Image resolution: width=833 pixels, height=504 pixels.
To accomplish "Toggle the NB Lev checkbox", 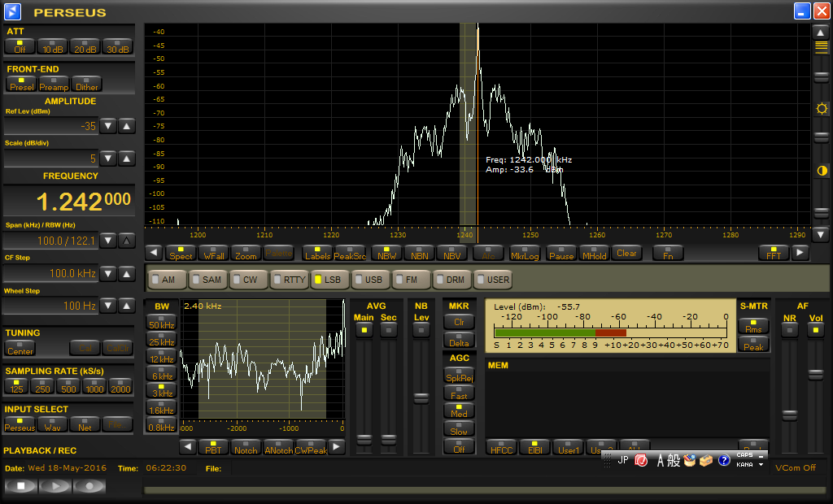I will click(x=421, y=330).
